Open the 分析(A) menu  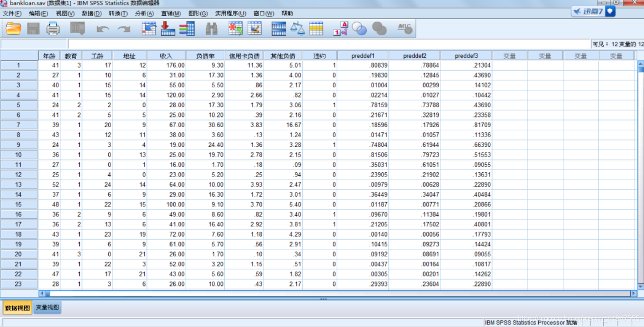click(144, 13)
